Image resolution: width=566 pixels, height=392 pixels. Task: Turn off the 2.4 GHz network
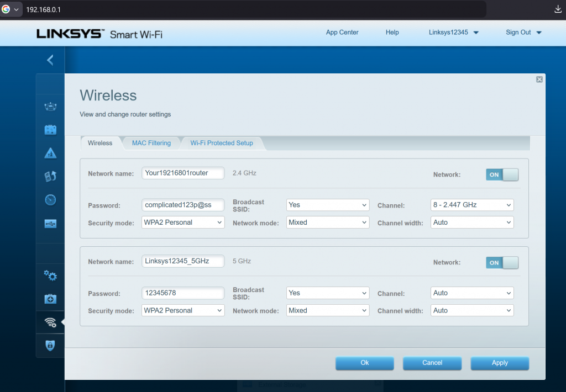pyautogui.click(x=502, y=174)
